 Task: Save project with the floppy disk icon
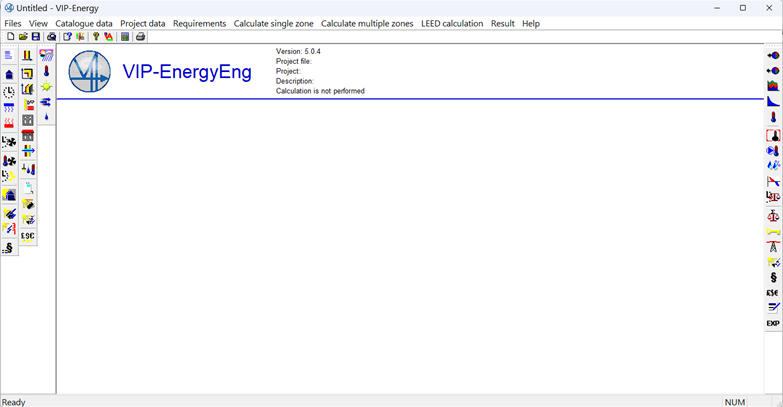click(36, 37)
